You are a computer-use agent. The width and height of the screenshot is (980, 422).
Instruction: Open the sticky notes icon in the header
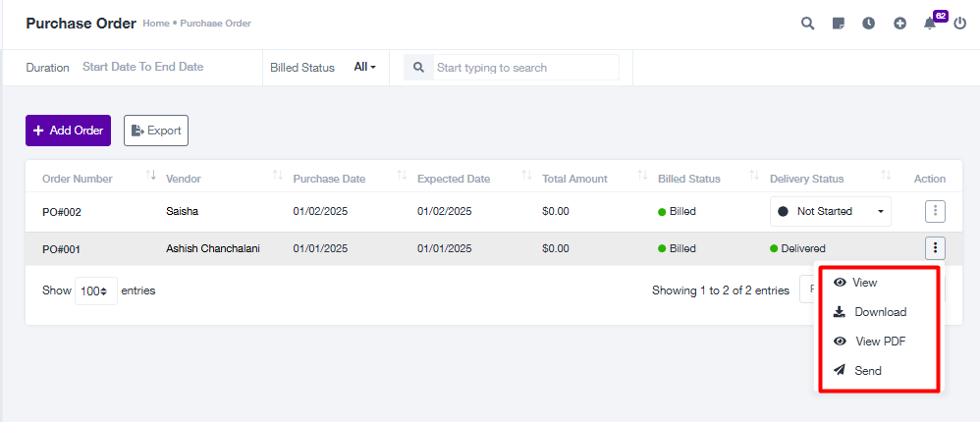tap(839, 24)
